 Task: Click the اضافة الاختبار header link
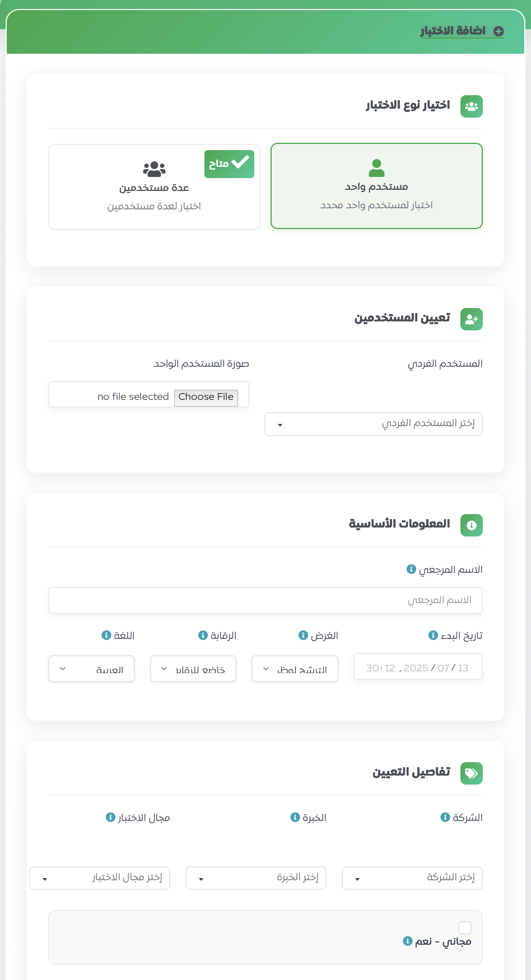(453, 31)
